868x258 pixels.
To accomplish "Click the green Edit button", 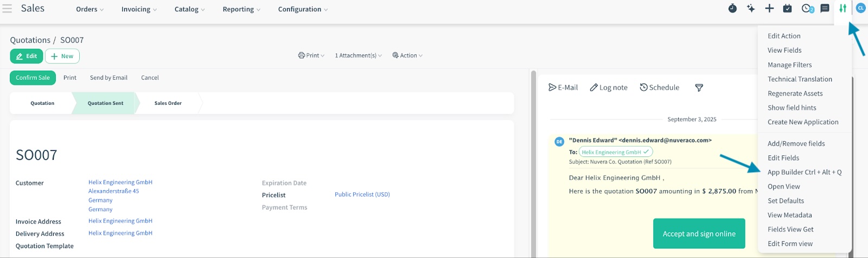I will [x=27, y=56].
